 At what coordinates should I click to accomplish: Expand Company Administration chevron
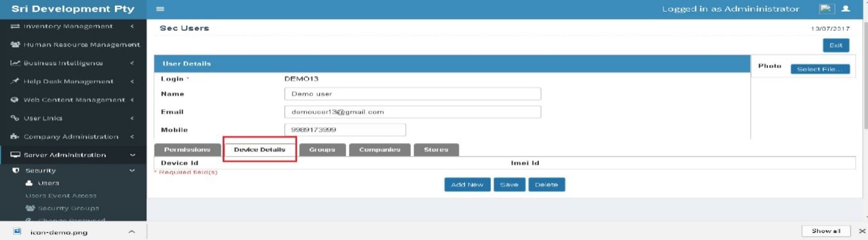pyautogui.click(x=132, y=137)
